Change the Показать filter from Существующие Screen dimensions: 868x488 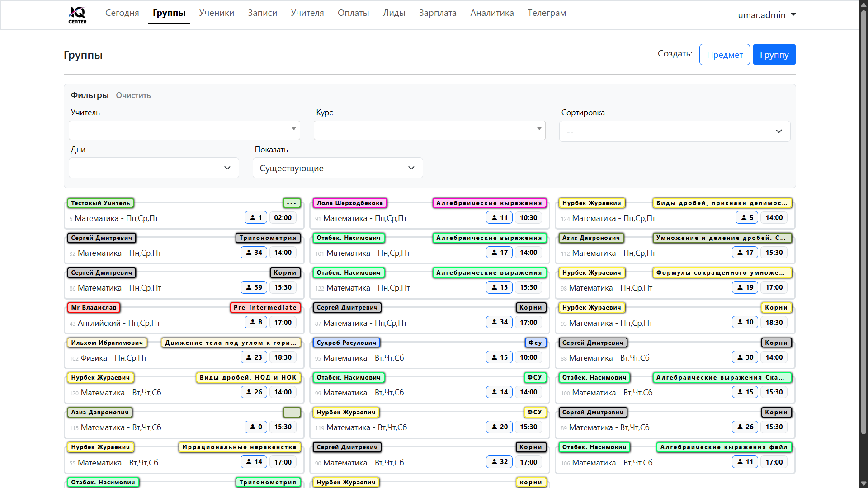tap(337, 168)
